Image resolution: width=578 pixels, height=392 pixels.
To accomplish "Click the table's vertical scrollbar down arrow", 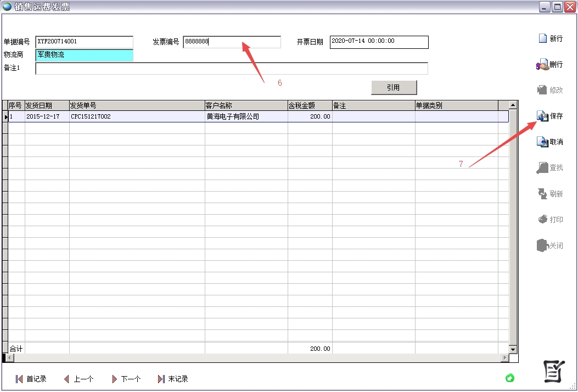I will tap(513, 349).
